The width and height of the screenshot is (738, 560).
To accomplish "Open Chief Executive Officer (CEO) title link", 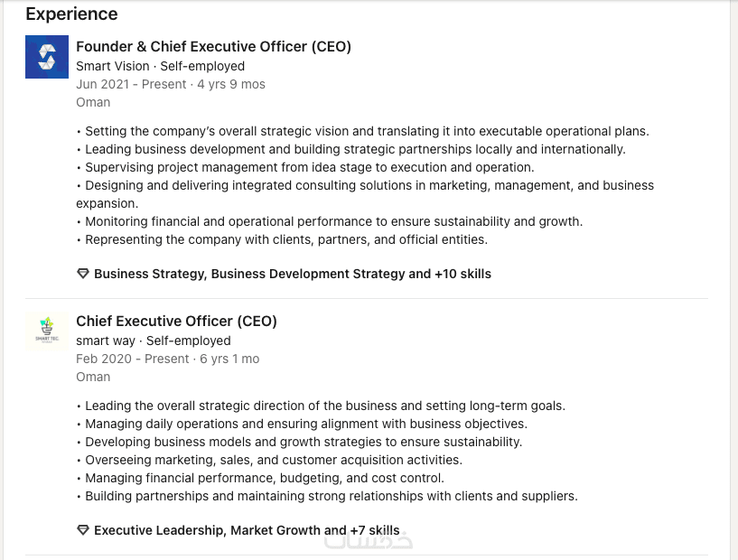I will [176, 322].
